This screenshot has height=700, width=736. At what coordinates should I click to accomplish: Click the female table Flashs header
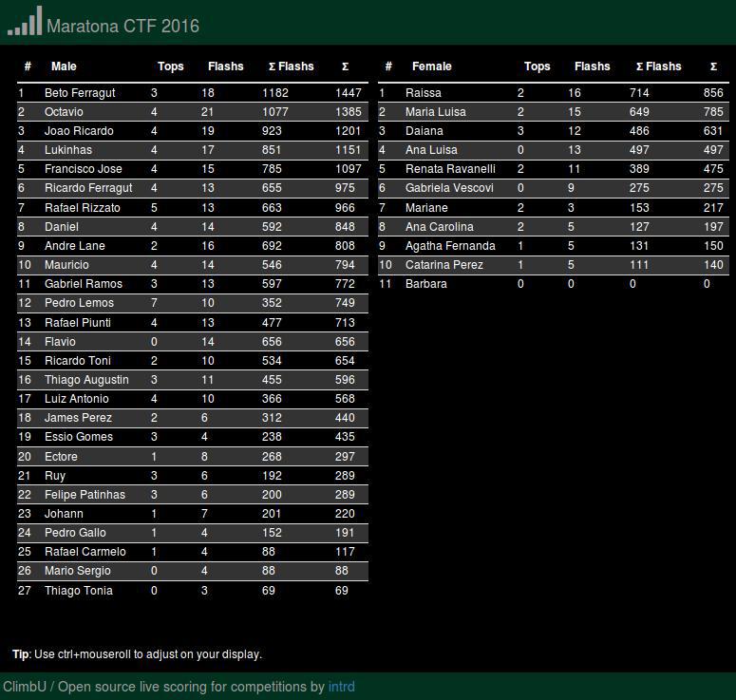click(x=592, y=66)
